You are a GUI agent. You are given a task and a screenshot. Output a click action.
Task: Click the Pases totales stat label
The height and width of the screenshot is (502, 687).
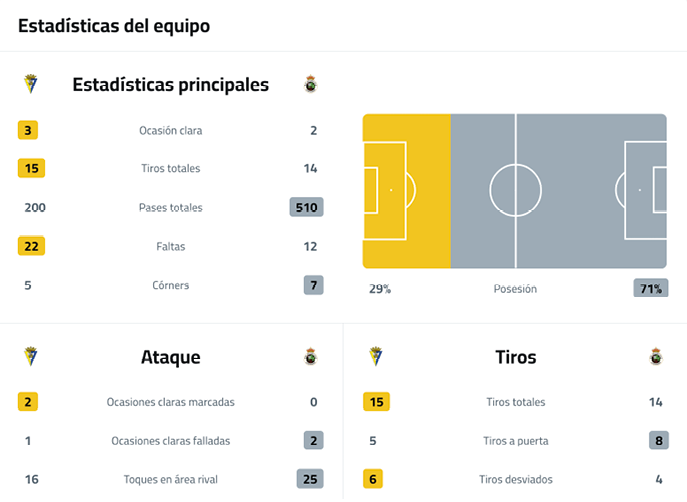(170, 208)
